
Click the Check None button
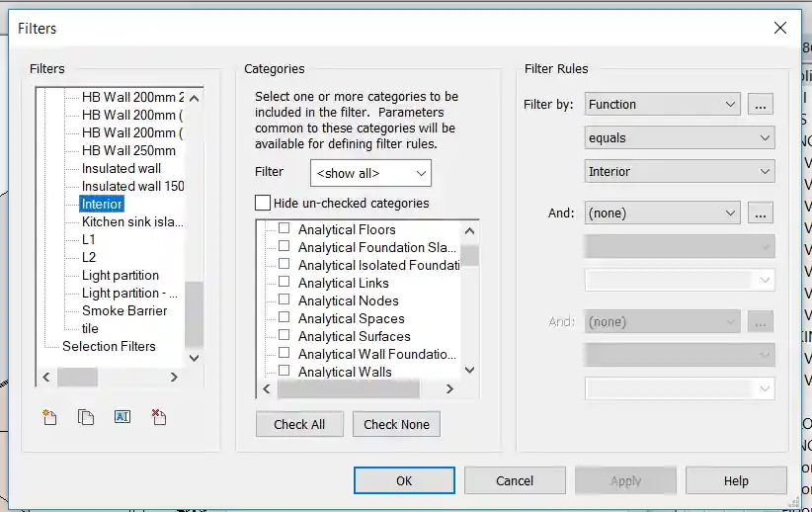(396, 424)
